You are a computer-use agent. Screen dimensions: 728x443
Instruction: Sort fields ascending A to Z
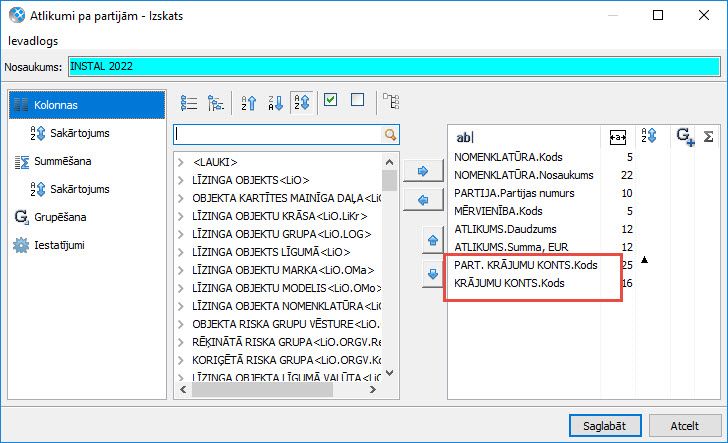(249, 103)
